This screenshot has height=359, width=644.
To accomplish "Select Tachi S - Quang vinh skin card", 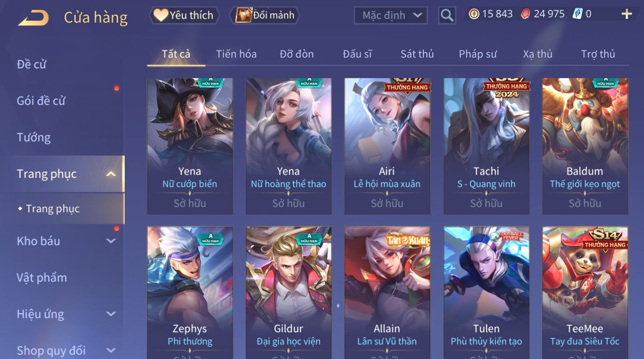I will coord(486,146).
